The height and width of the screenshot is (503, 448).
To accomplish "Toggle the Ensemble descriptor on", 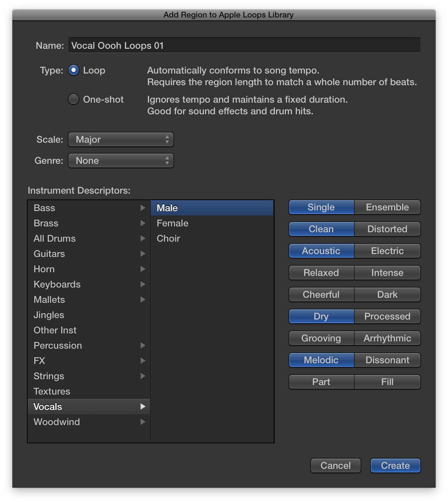I will (387, 207).
